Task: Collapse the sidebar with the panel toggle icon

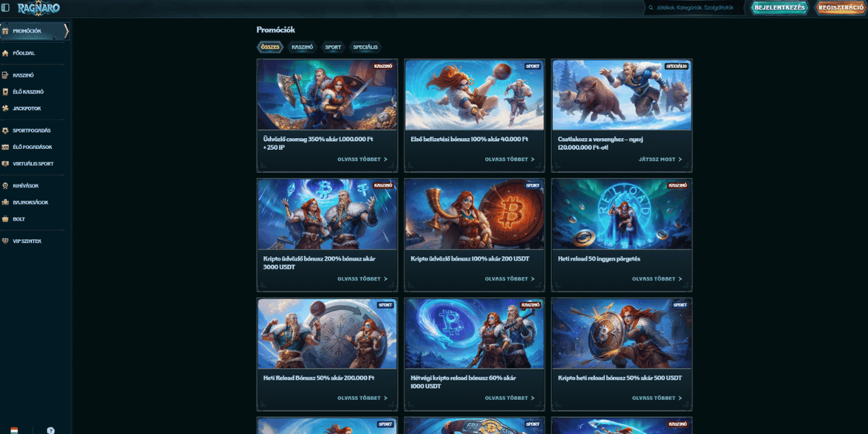Action: pos(6,7)
